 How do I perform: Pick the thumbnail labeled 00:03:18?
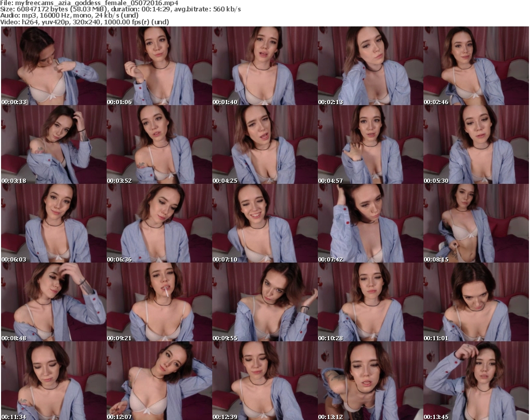tap(54, 144)
